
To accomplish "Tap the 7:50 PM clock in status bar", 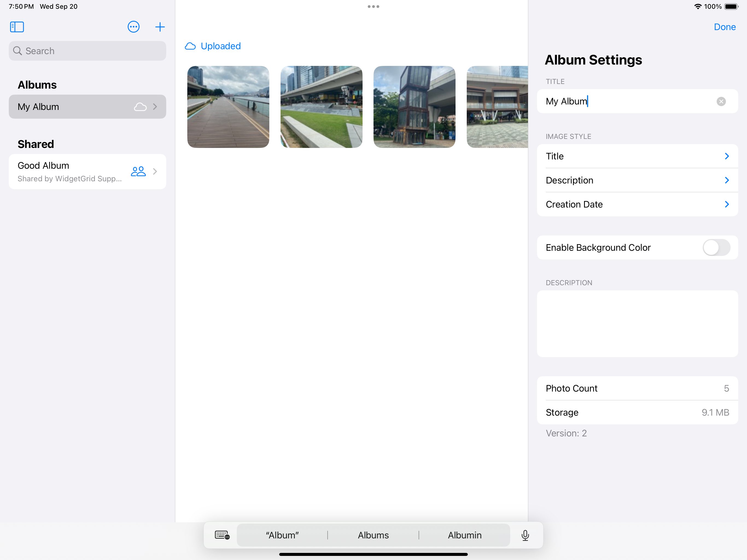I will pyautogui.click(x=21, y=6).
